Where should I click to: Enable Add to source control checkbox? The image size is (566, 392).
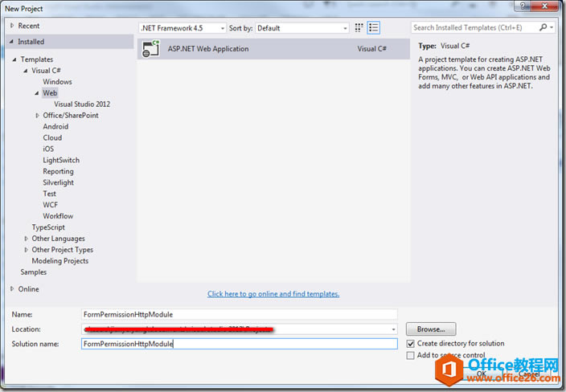(x=410, y=356)
